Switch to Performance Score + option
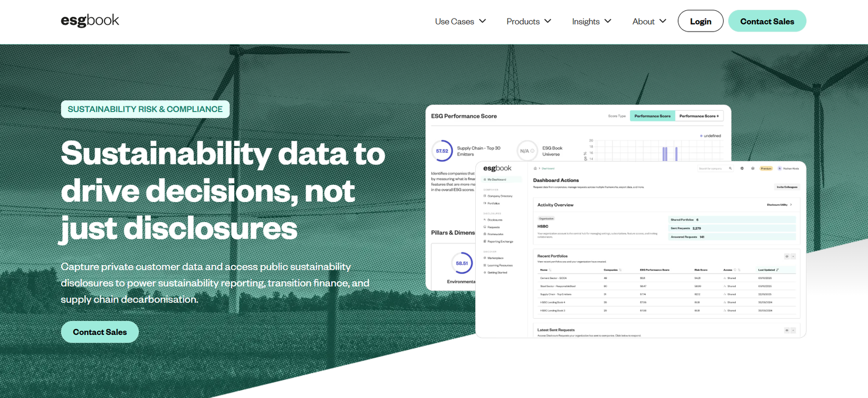The height and width of the screenshot is (398, 868). click(x=699, y=116)
